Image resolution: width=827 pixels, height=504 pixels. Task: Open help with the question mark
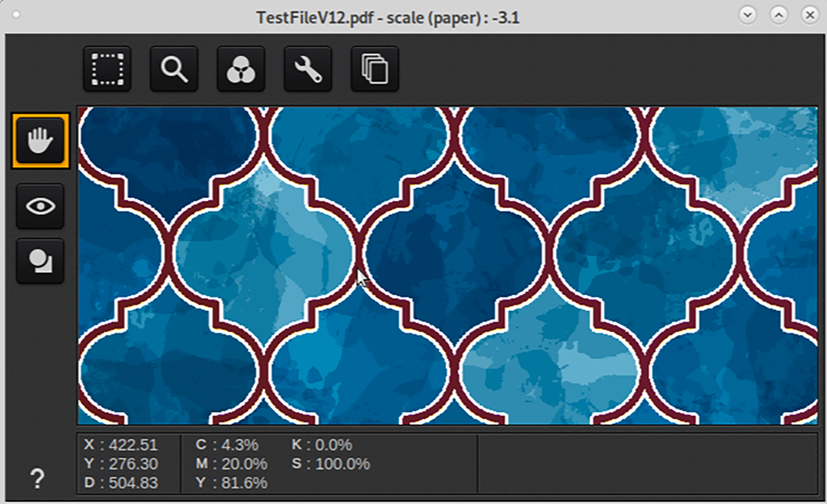tap(37, 478)
